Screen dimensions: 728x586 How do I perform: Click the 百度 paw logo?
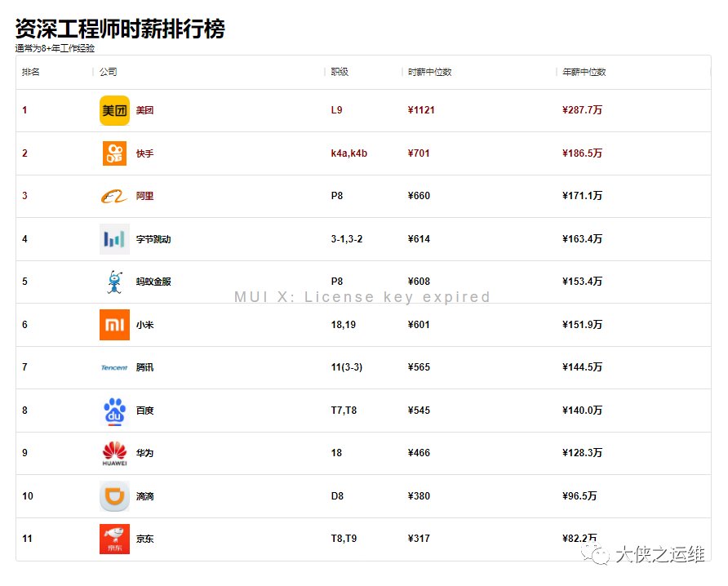click(x=114, y=411)
